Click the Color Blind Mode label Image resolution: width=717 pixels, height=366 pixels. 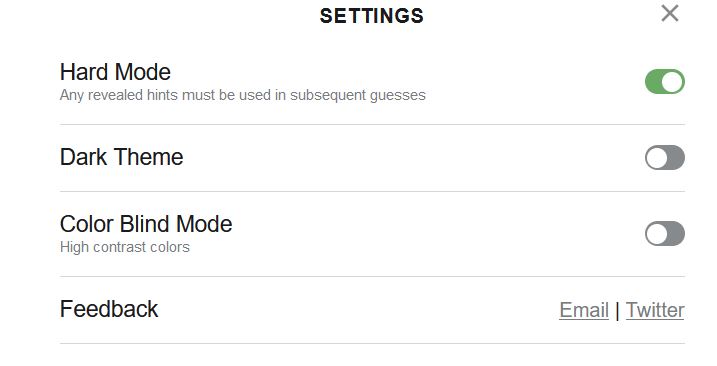[x=146, y=224]
